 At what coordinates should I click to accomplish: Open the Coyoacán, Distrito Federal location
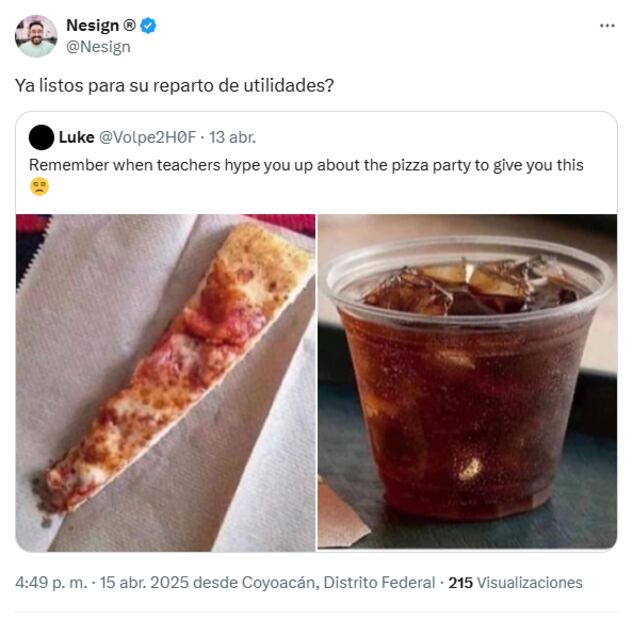click(339, 582)
